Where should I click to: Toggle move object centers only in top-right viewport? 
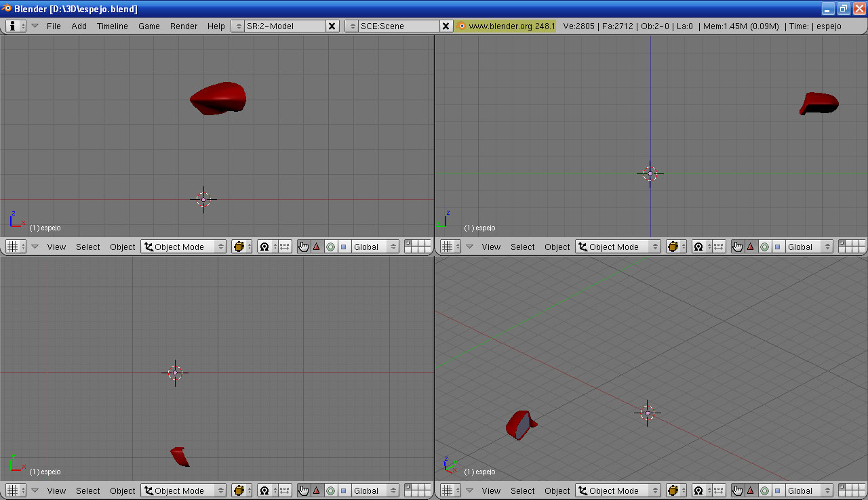point(719,247)
